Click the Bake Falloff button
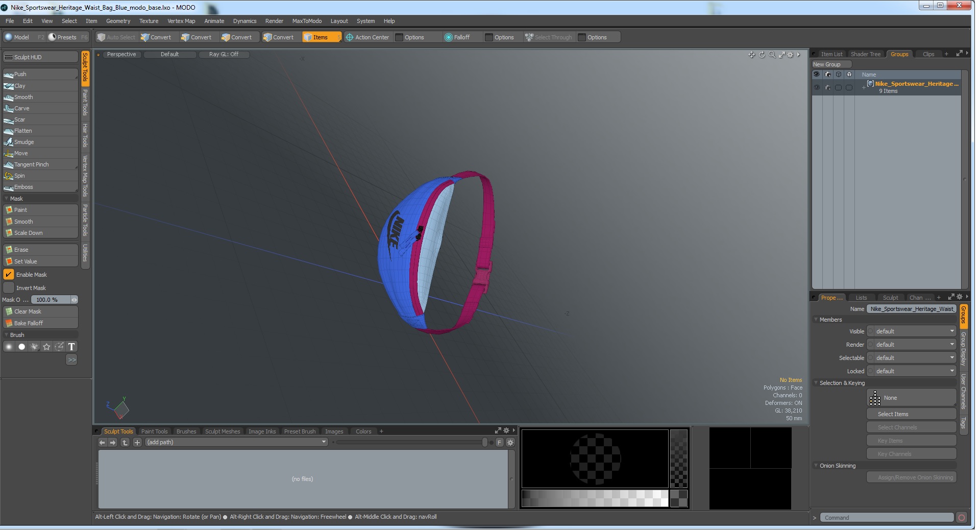Screen dimensions: 980x531 click(x=40, y=323)
